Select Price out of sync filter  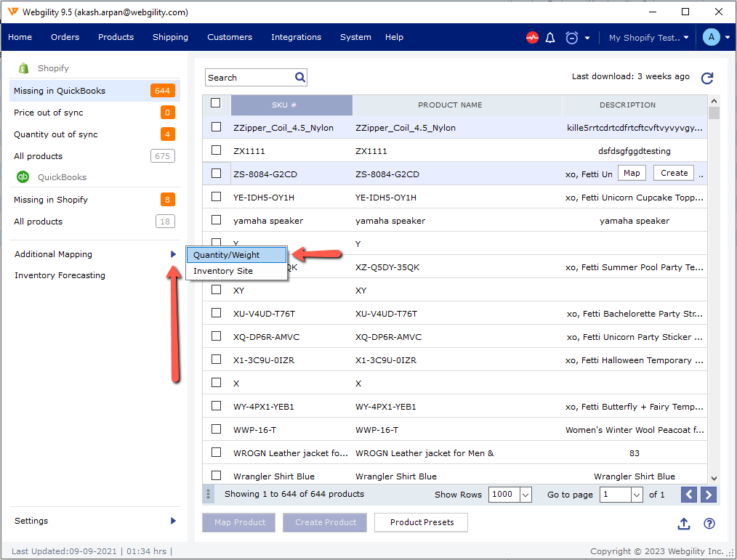pos(94,113)
